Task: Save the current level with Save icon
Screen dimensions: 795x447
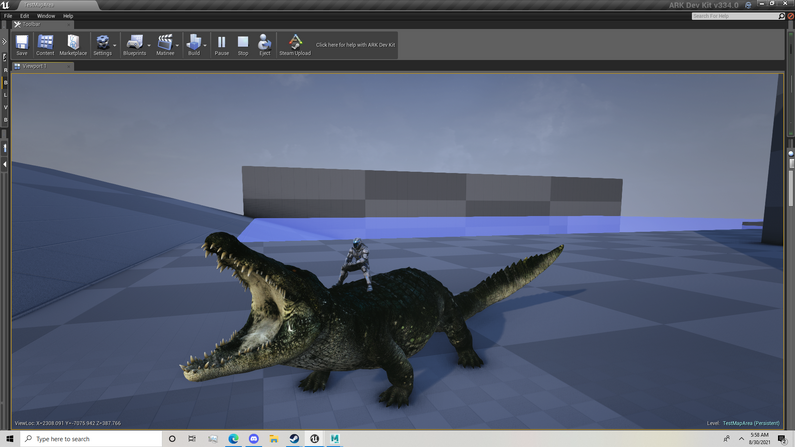Action: (22, 45)
